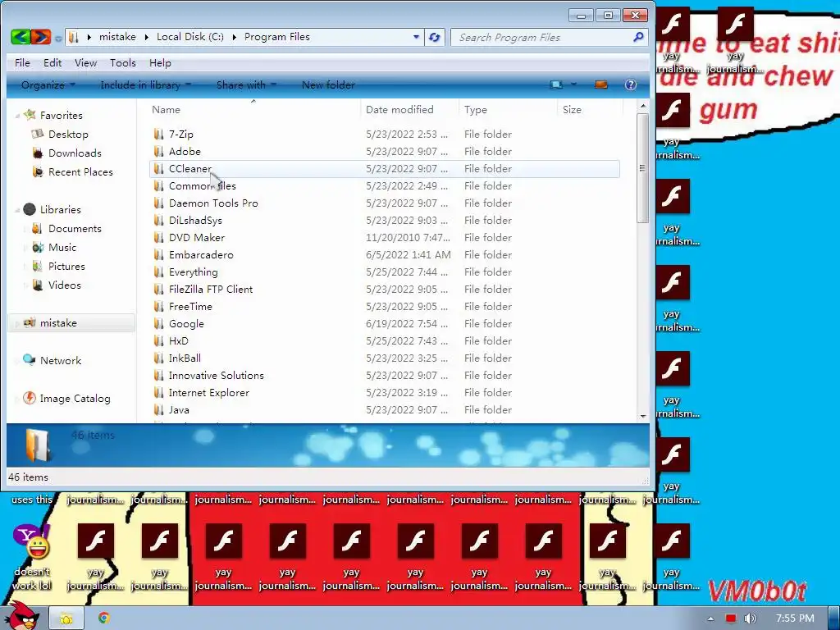Select the Google folder icon
Viewport: 840px width, 630px height.
(x=158, y=323)
